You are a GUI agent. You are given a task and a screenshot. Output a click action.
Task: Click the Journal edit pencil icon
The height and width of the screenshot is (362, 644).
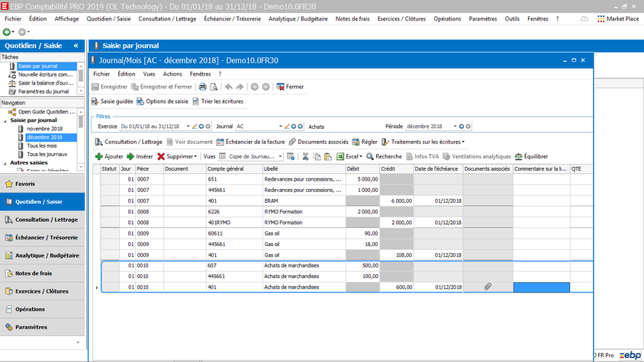click(287, 127)
